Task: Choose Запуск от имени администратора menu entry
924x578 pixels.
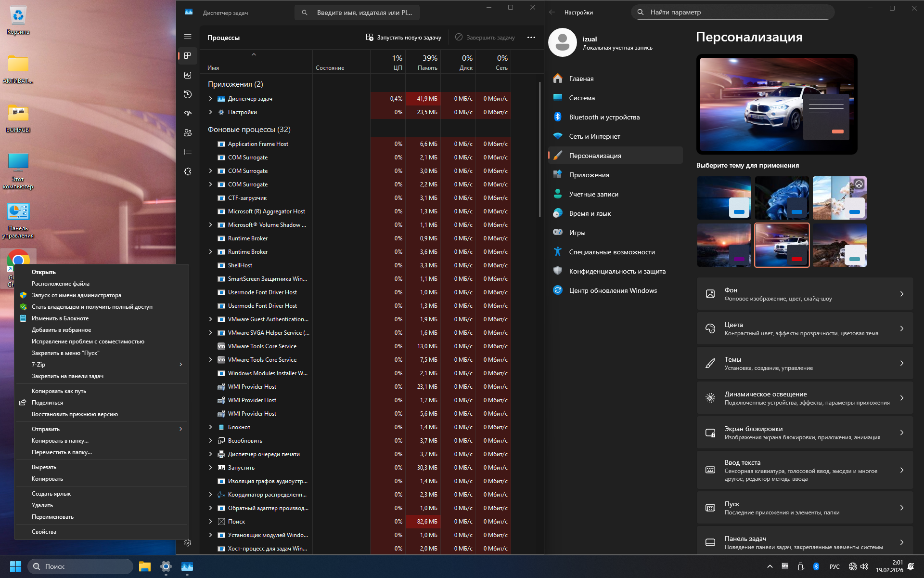Action: 76,295
